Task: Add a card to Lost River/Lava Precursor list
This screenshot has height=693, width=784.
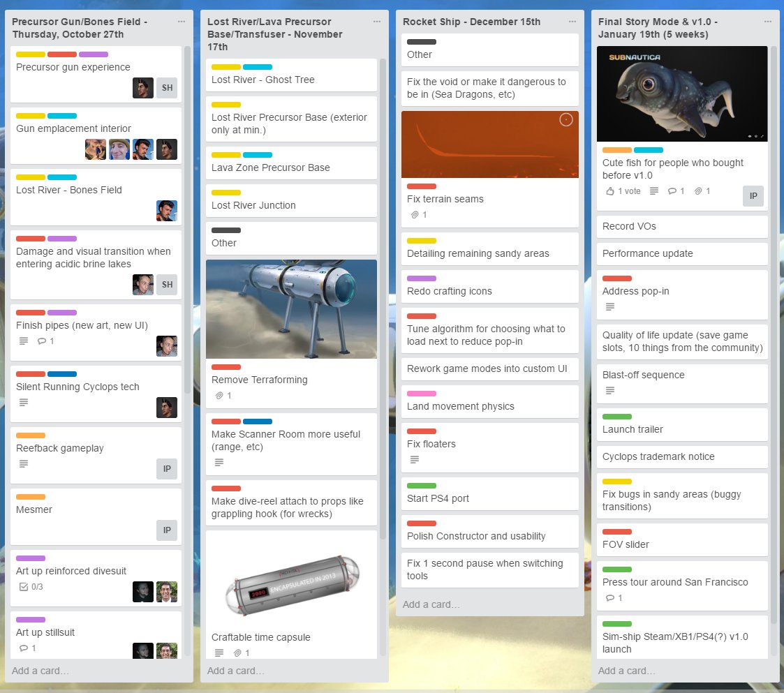Action: coord(236,671)
